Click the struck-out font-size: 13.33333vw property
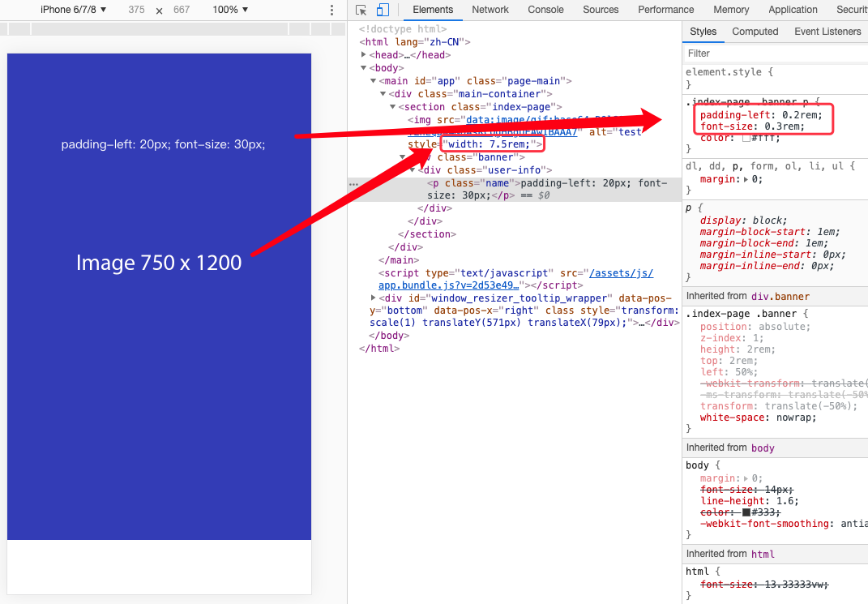The width and height of the screenshot is (868, 604). (764, 585)
